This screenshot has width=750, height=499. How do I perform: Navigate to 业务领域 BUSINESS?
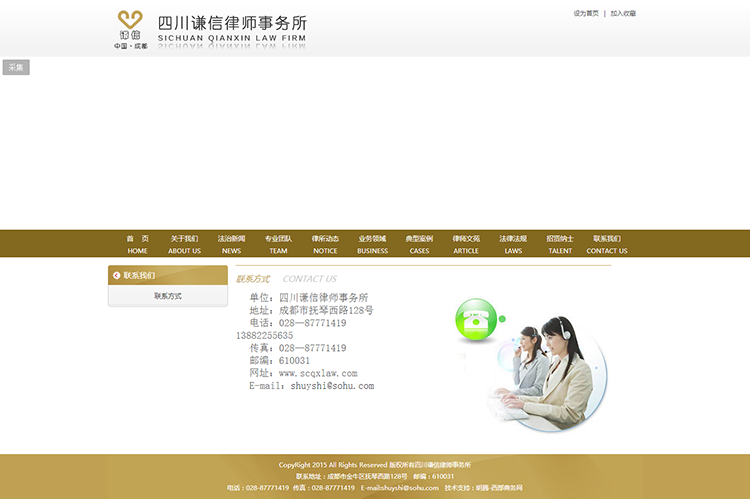[x=372, y=244]
